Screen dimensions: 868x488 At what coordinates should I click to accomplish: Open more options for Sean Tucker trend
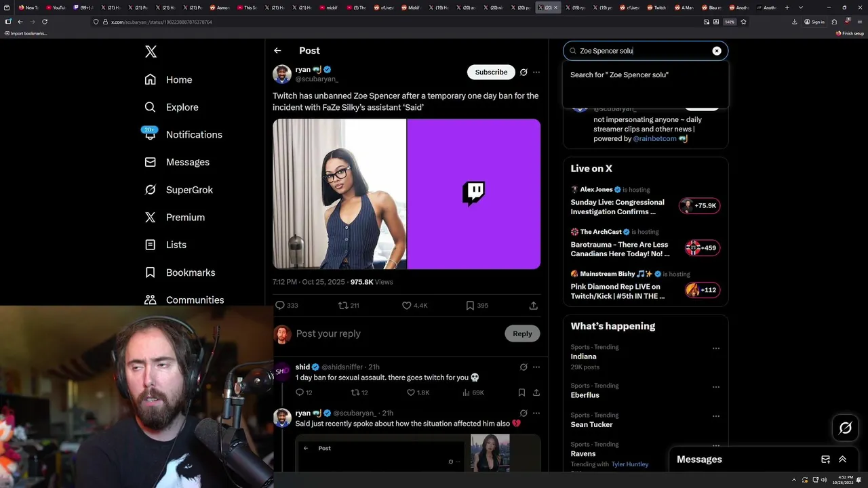[715, 416]
